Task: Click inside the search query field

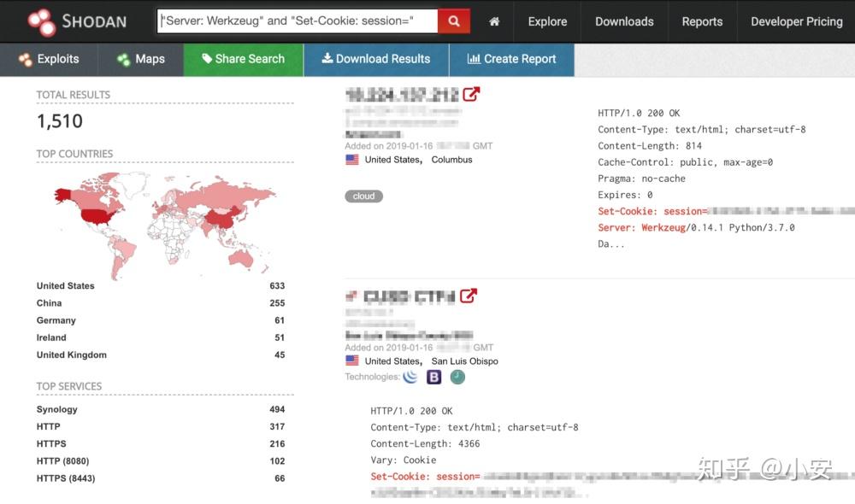Action: click(298, 21)
